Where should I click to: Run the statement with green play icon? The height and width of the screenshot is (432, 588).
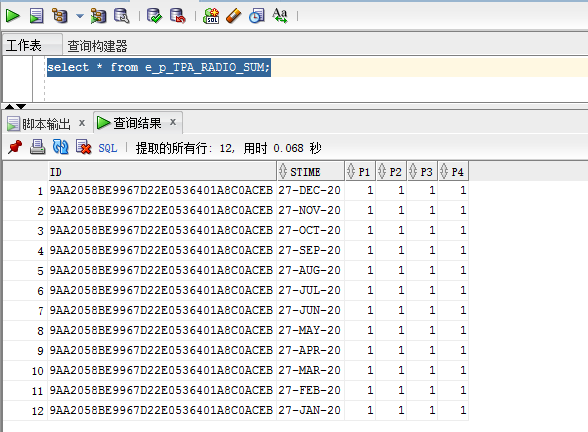12,16
